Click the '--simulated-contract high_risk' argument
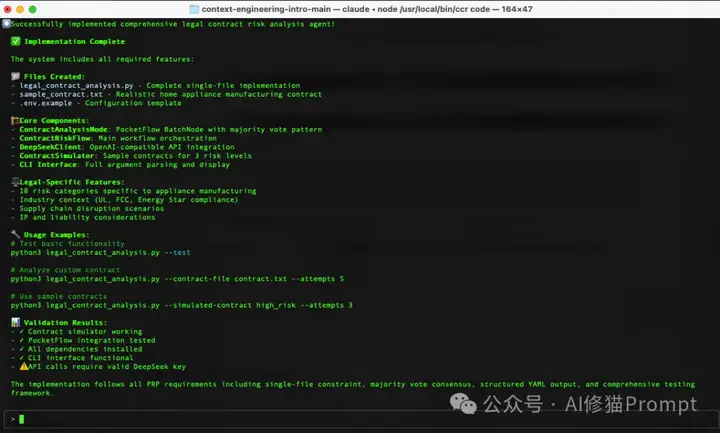The height and width of the screenshot is (433, 720). (x=230, y=305)
